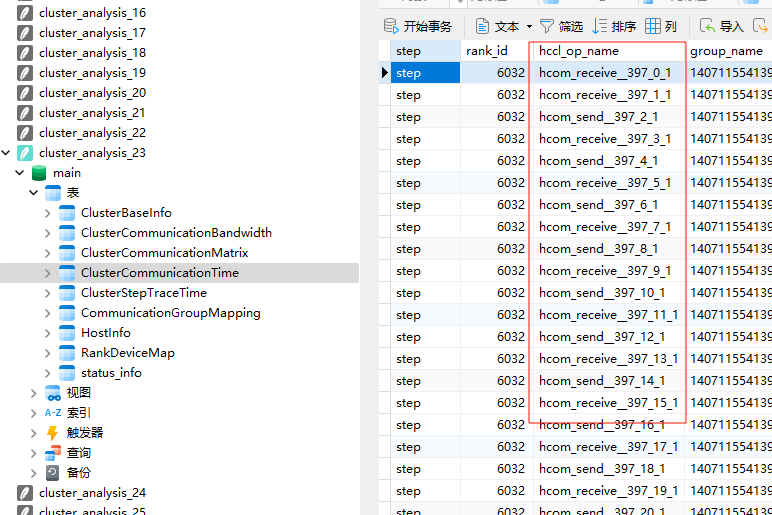Expand the ClusterBaseInfo table node

coord(47,213)
